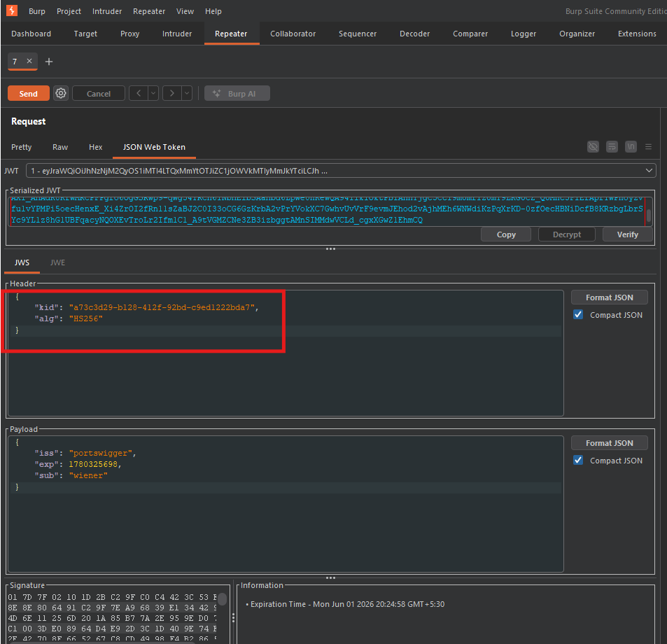Switch to the Proxy tab
This screenshot has height=644, width=667.
pos(129,34)
